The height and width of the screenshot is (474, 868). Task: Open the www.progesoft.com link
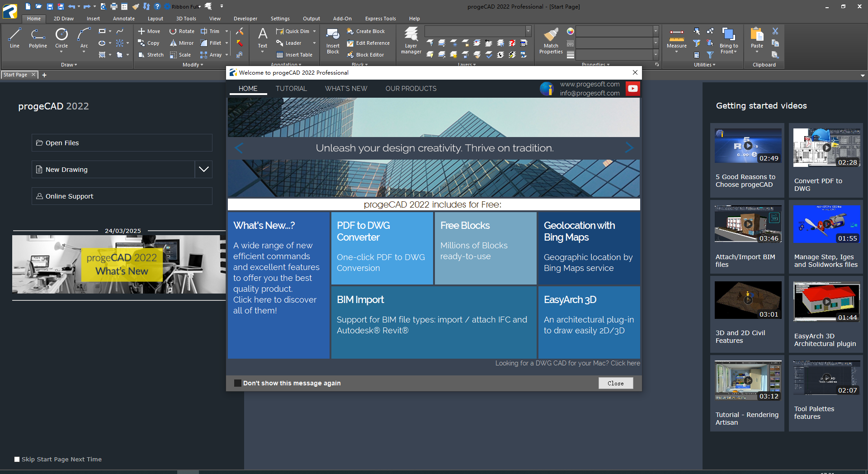tap(590, 84)
